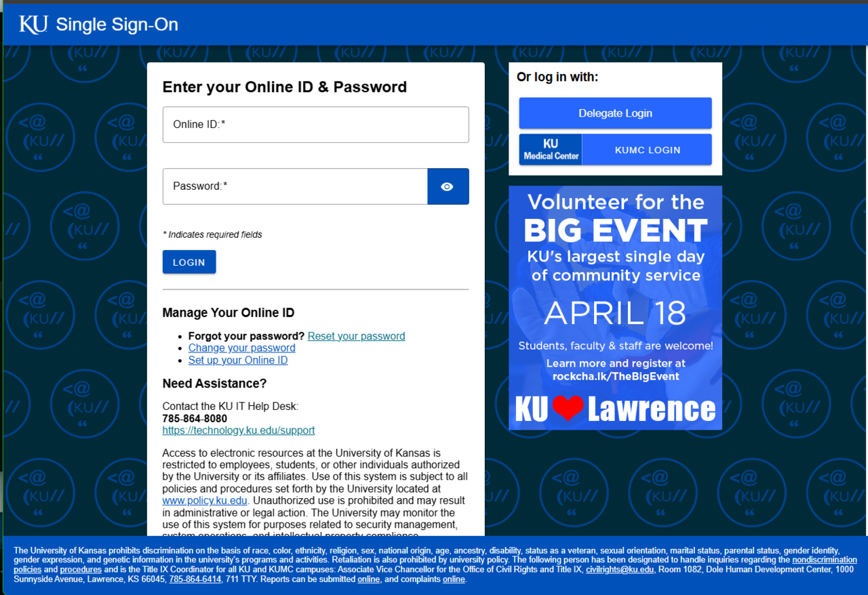The width and height of the screenshot is (868, 595).
Task: Focus the Password input field
Action: (x=295, y=186)
